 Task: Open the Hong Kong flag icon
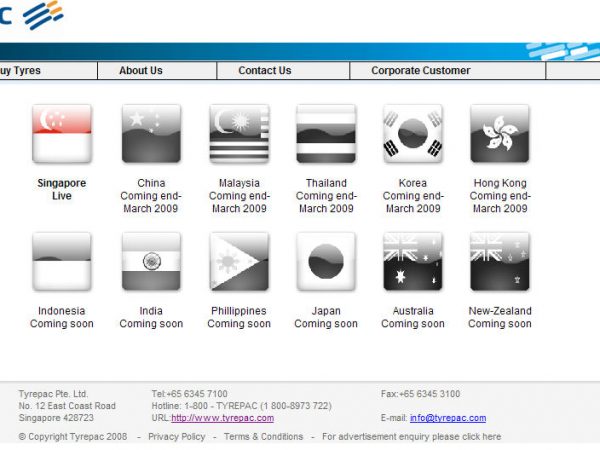click(500, 134)
